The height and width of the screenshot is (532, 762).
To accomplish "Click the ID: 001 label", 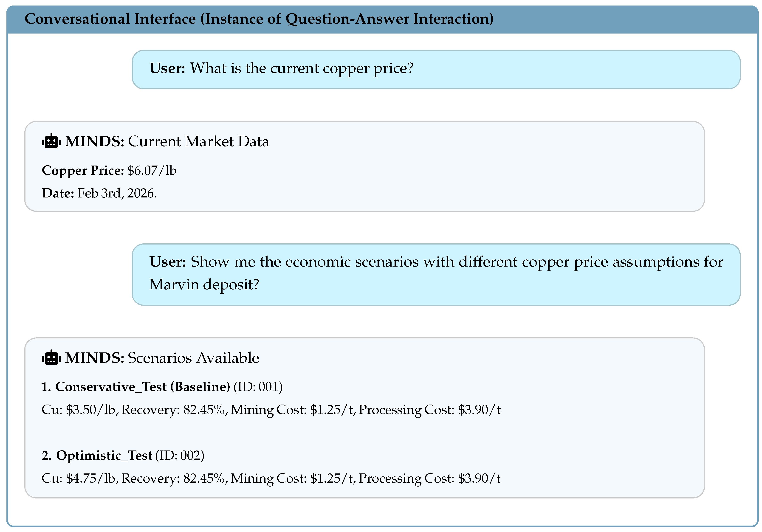I will tap(258, 387).
